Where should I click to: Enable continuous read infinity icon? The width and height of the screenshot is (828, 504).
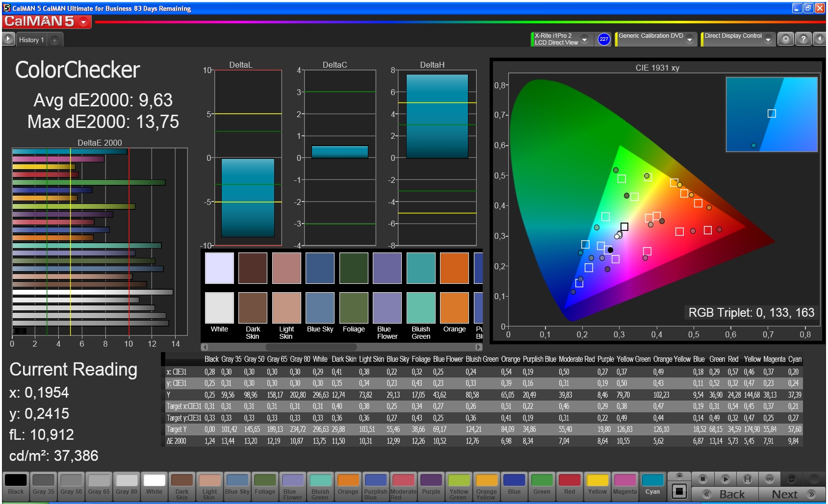pos(769,479)
